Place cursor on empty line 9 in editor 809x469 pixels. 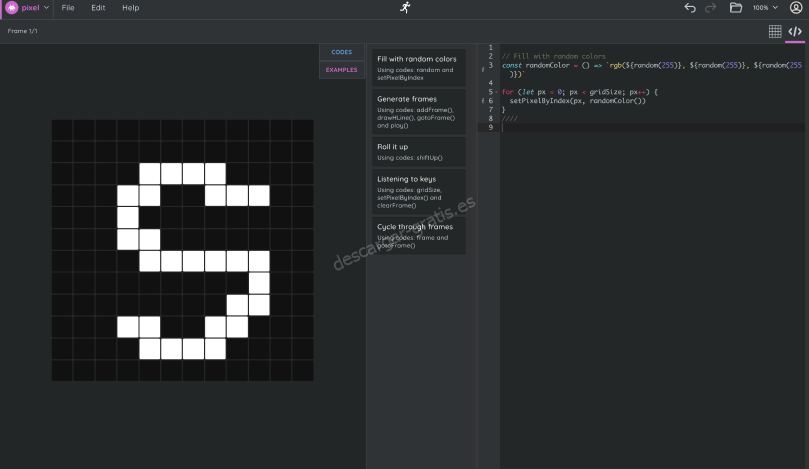tap(600, 128)
